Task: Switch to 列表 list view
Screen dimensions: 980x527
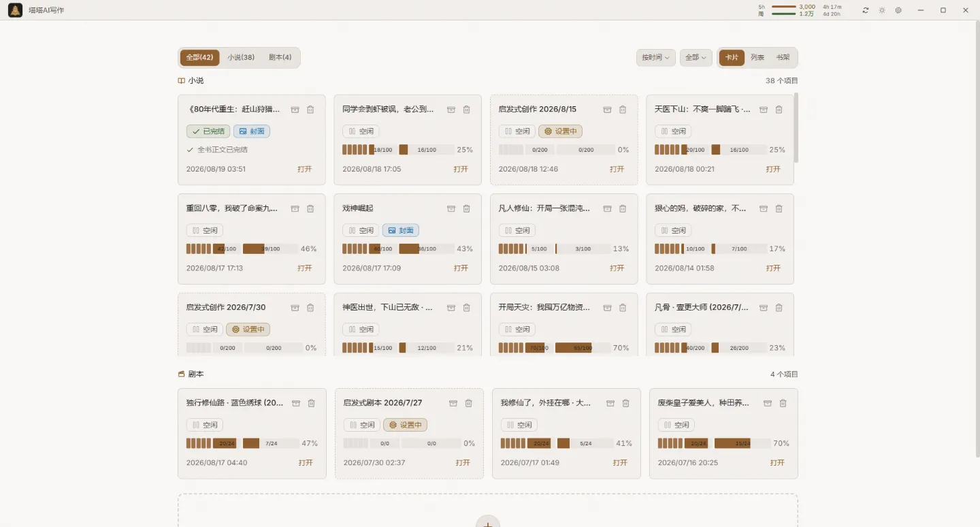Action: [757, 58]
